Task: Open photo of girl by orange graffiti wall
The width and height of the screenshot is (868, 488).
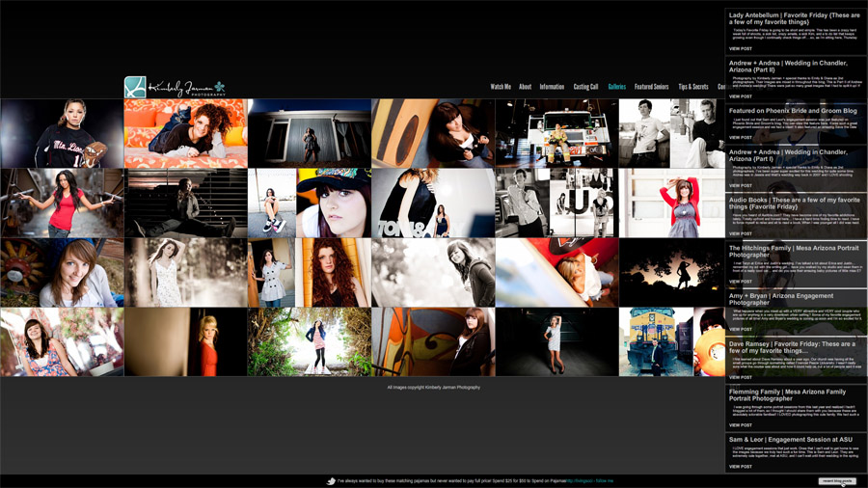Action: (x=433, y=342)
